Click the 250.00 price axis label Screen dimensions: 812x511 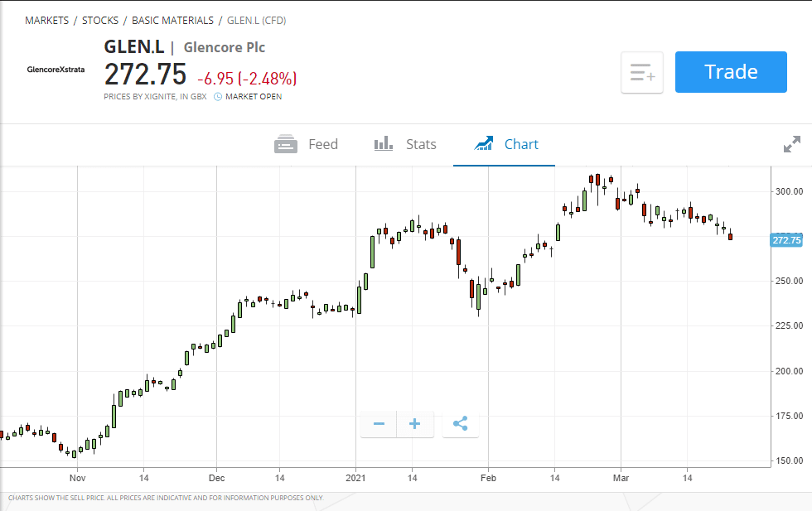click(789, 281)
